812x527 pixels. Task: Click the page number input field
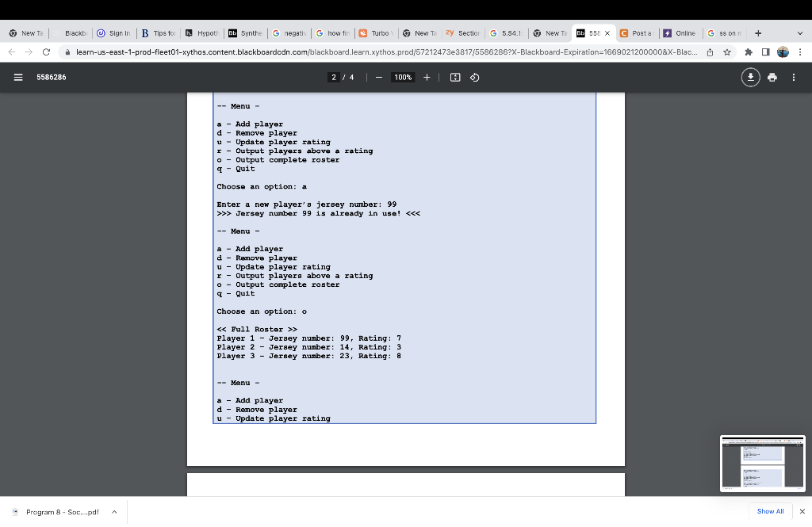(335, 77)
